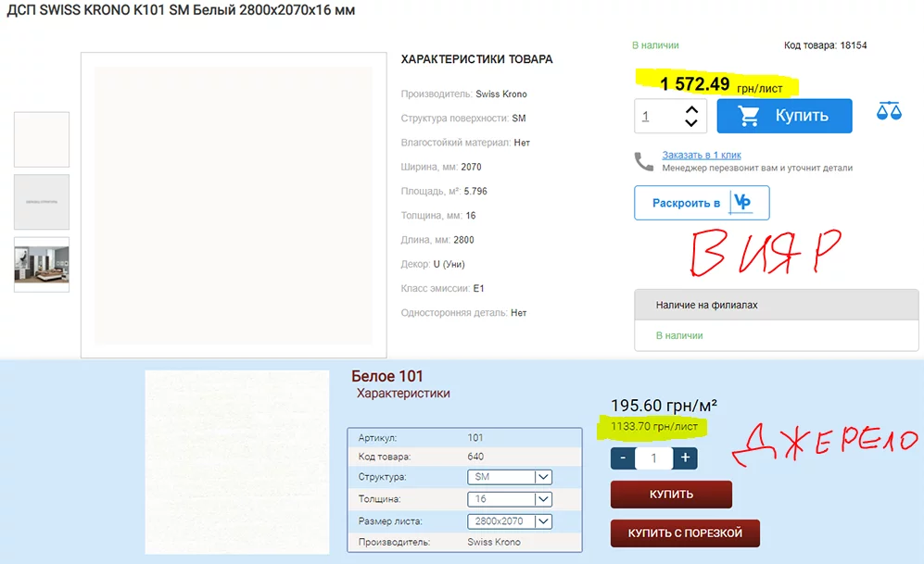
Task: Click the Наличие на филиалах header
Action: tap(777, 305)
